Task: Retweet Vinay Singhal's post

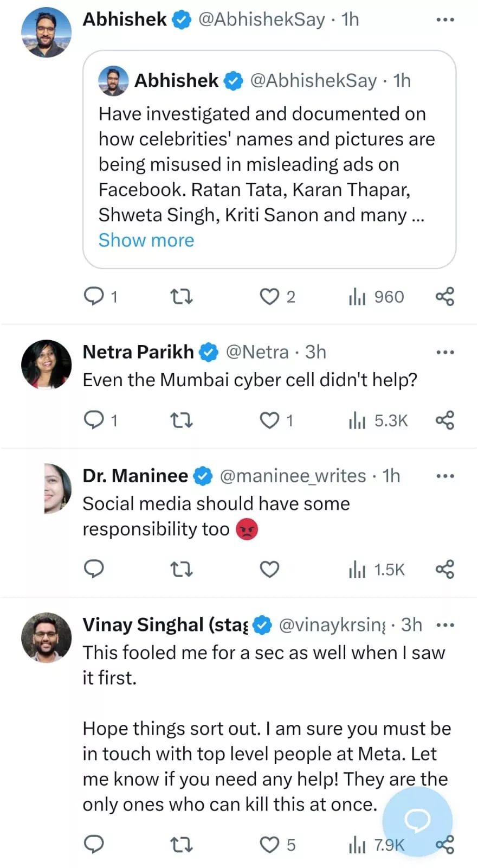Action: tap(181, 845)
